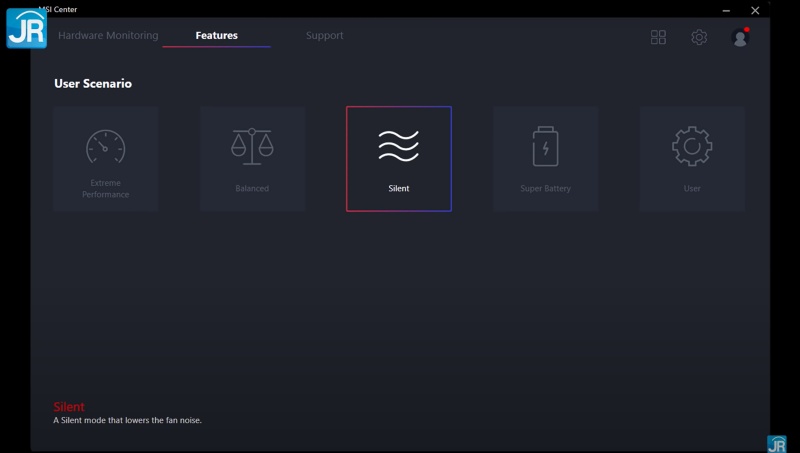Click text 'A Silent mode that lowers the fan noise.'
800x453 pixels.
point(128,420)
